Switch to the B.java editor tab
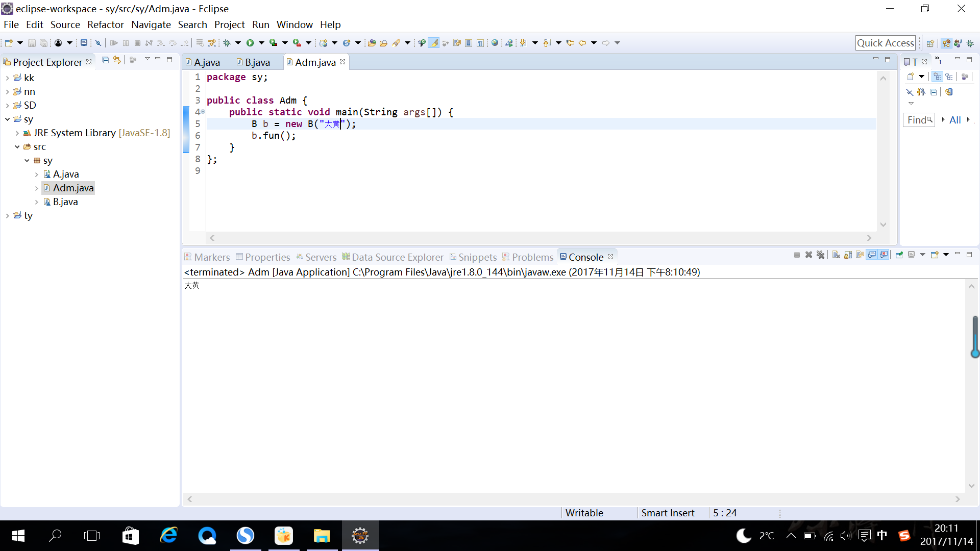 (x=253, y=62)
